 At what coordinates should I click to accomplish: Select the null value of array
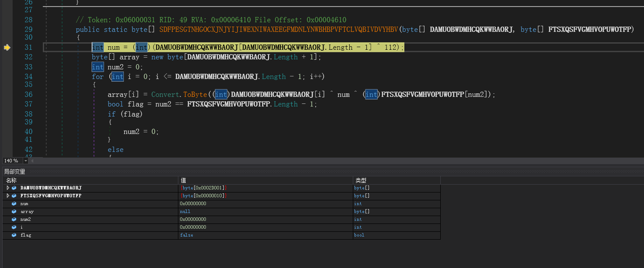pos(185,212)
